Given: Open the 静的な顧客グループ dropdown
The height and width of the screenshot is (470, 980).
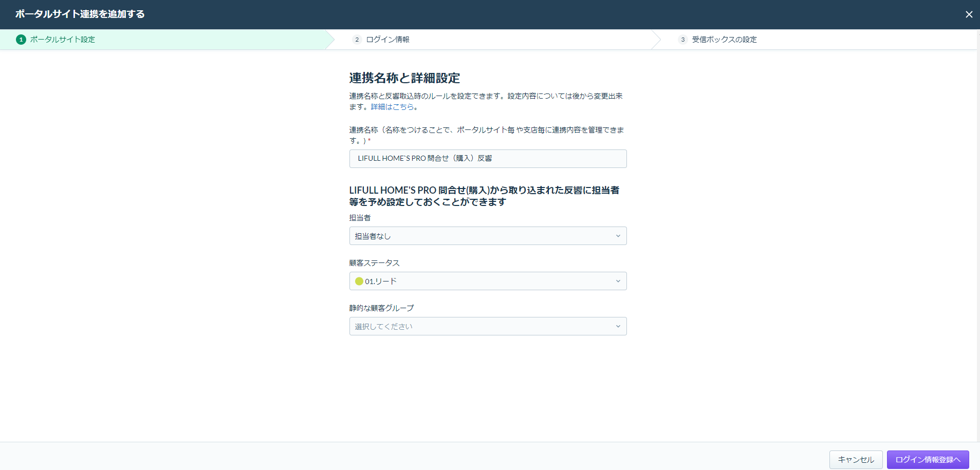Looking at the screenshot, I should pyautogui.click(x=488, y=326).
